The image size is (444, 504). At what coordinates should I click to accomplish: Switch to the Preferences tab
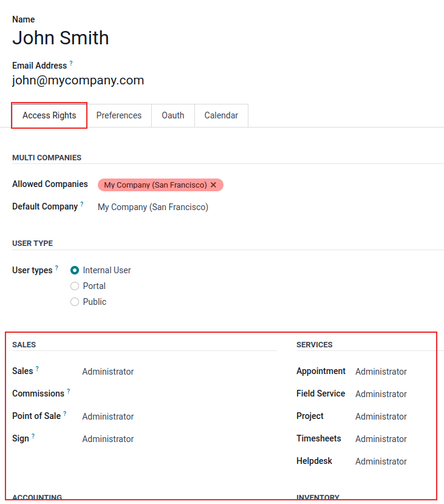coord(119,115)
